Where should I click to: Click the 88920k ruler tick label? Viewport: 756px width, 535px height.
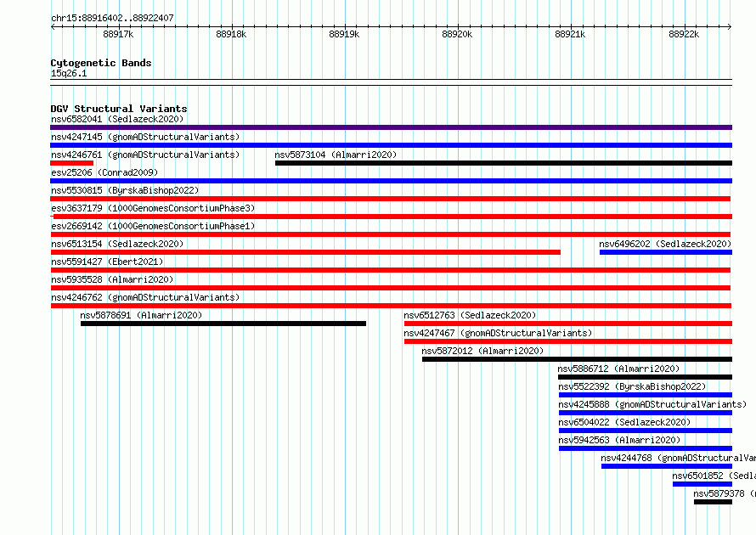coord(457,34)
